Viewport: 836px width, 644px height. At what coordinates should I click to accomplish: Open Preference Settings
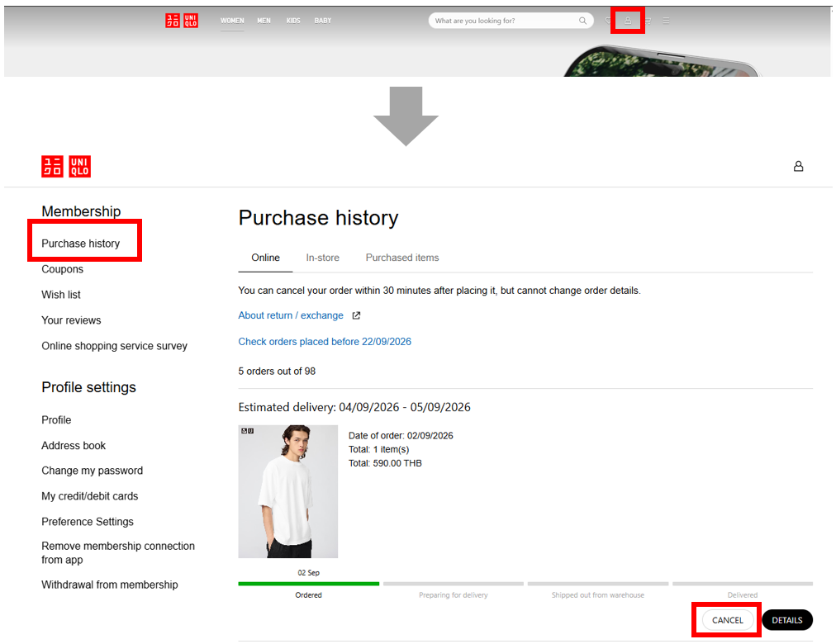point(88,522)
